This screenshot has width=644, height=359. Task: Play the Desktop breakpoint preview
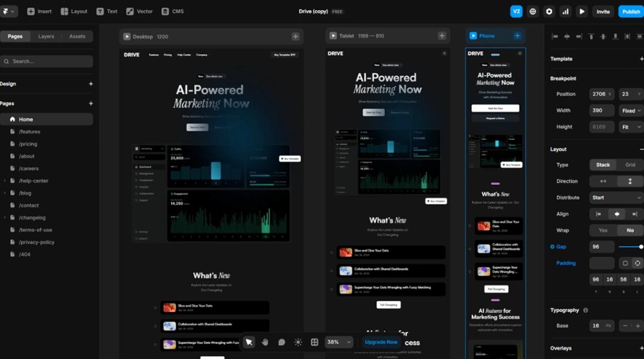coord(127,37)
